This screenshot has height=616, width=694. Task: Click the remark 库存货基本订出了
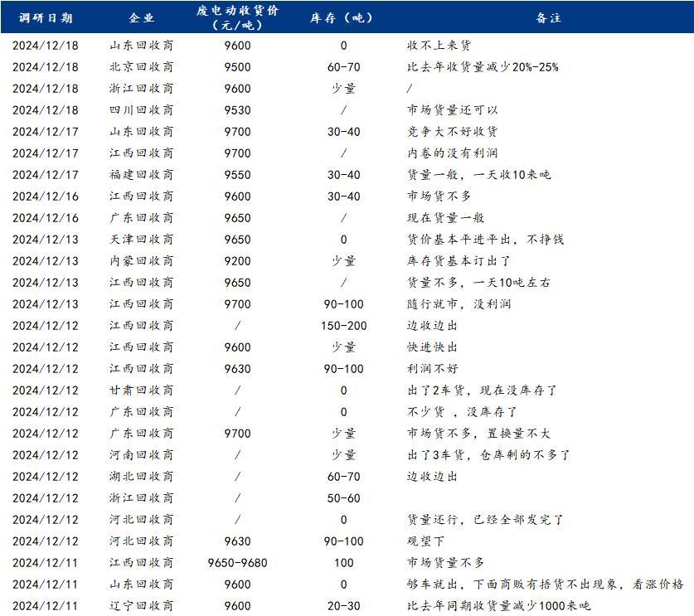[459, 260]
